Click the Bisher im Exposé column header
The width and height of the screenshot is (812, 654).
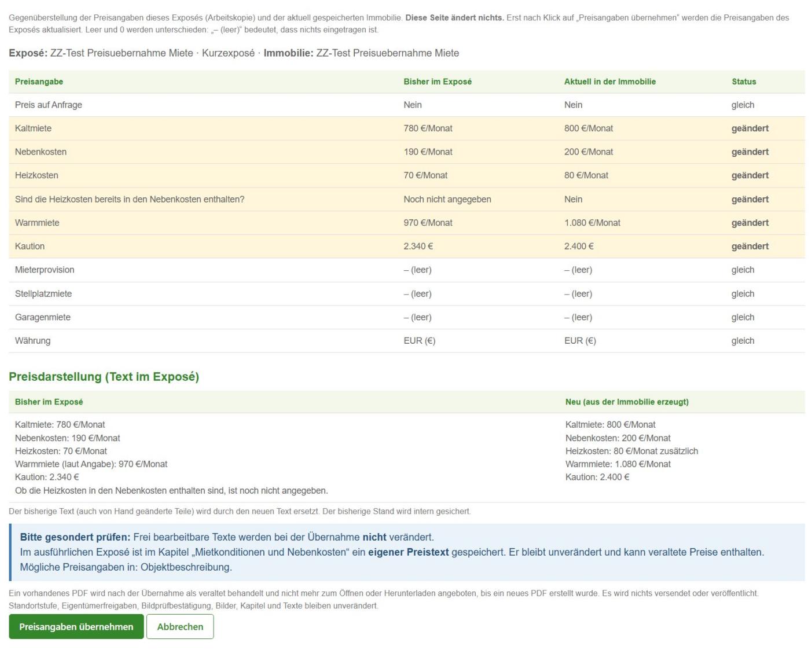[438, 82]
